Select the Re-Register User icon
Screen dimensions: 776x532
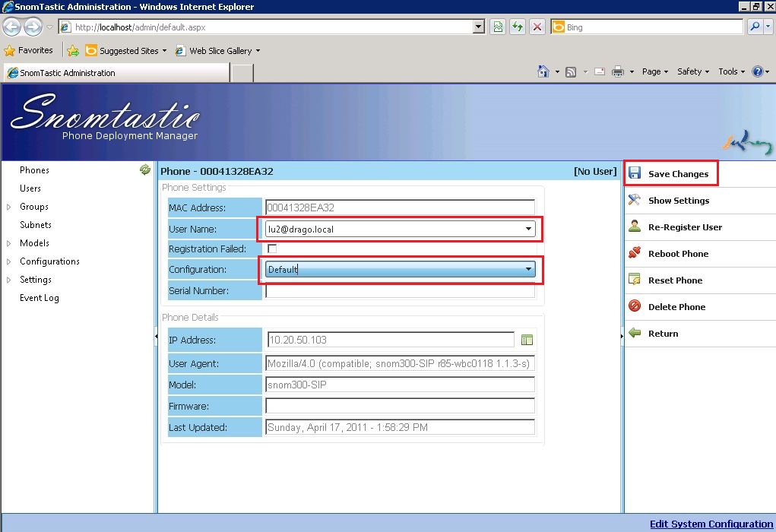point(634,226)
